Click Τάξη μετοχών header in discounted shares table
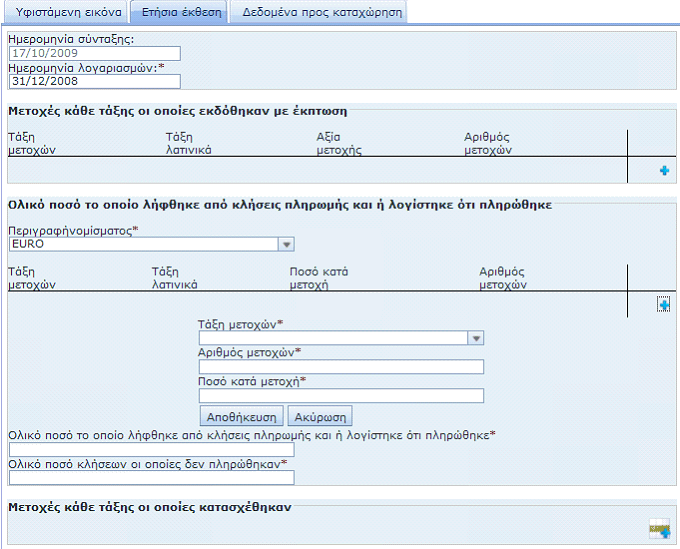Screen dimensions: 680x549 (32, 144)
